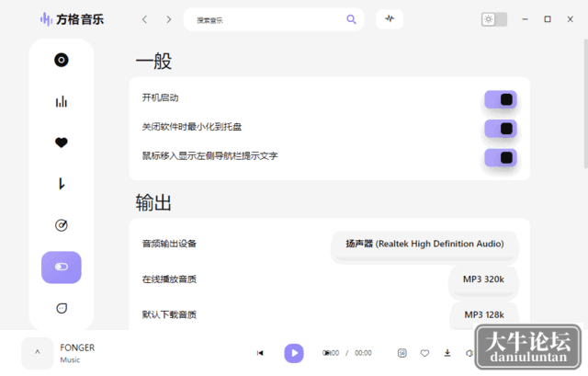Click the magnifier search icon

[x=351, y=19]
